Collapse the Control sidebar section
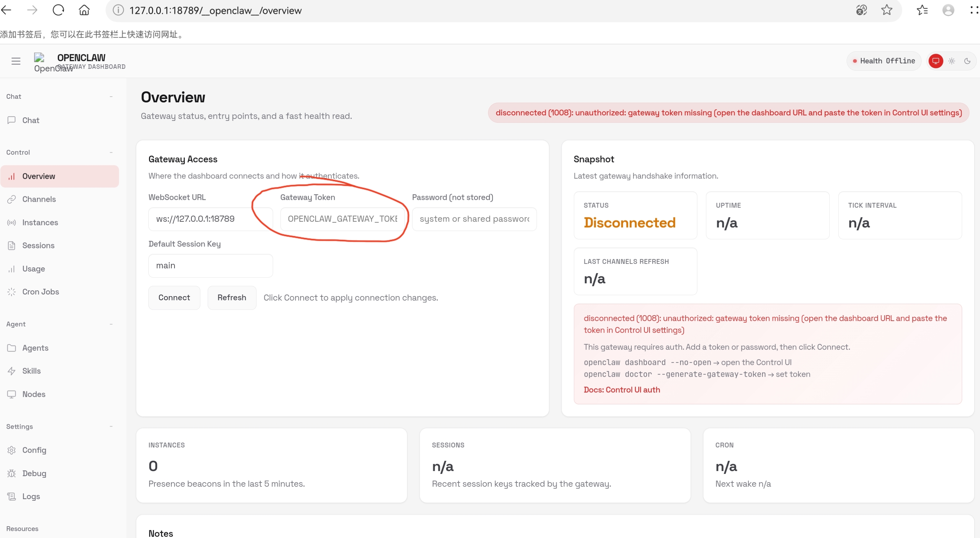Viewport: 980px width, 538px height. pyautogui.click(x=111, y=152)
